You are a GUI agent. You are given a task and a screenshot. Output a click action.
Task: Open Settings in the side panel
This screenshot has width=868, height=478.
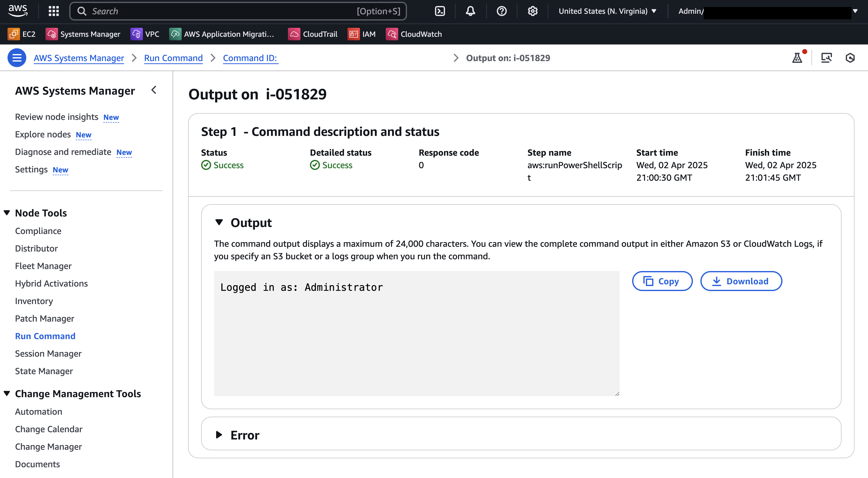coord(31,170)
